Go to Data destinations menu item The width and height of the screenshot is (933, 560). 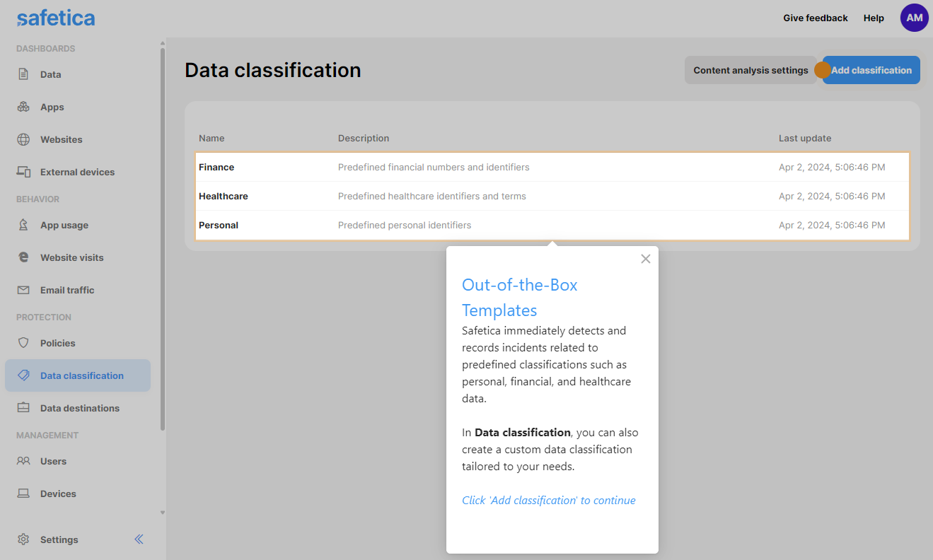[79, 408]
